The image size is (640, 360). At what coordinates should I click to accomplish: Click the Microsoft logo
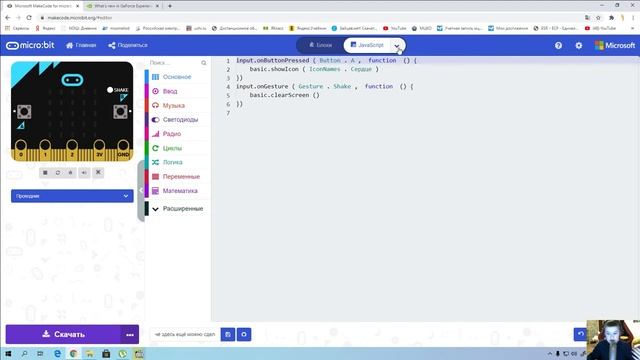(615, 45)
